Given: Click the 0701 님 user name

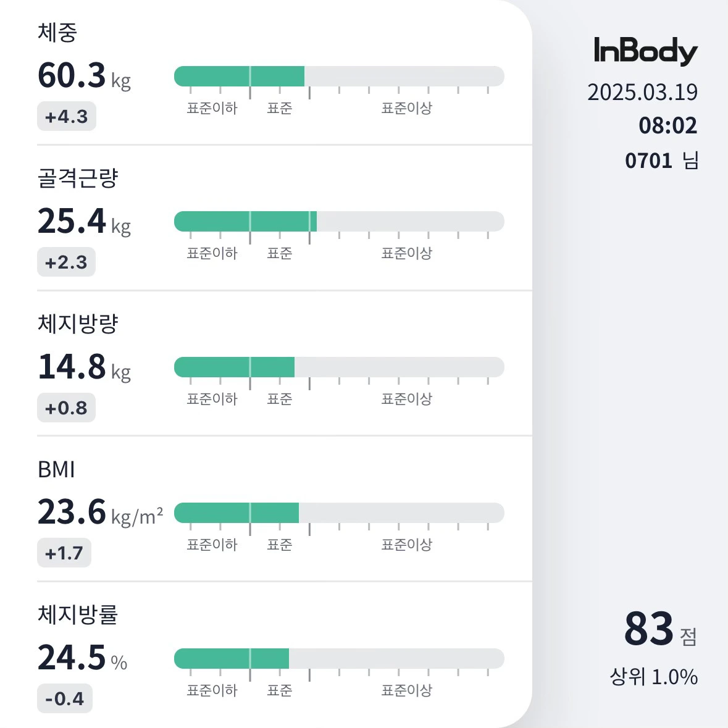Looking at the screenshot, I should [x=661, y=161].
